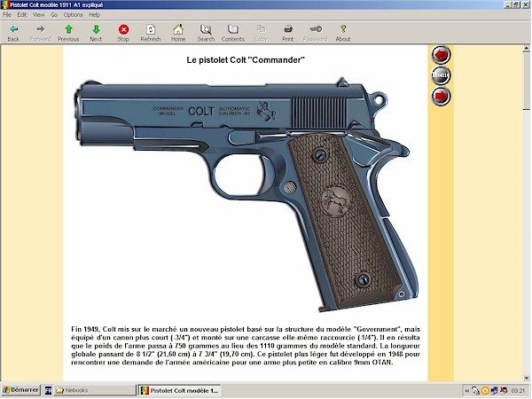Refresh the current page
Viewport: 532px width, 399px height.
[x=151, y=33]
